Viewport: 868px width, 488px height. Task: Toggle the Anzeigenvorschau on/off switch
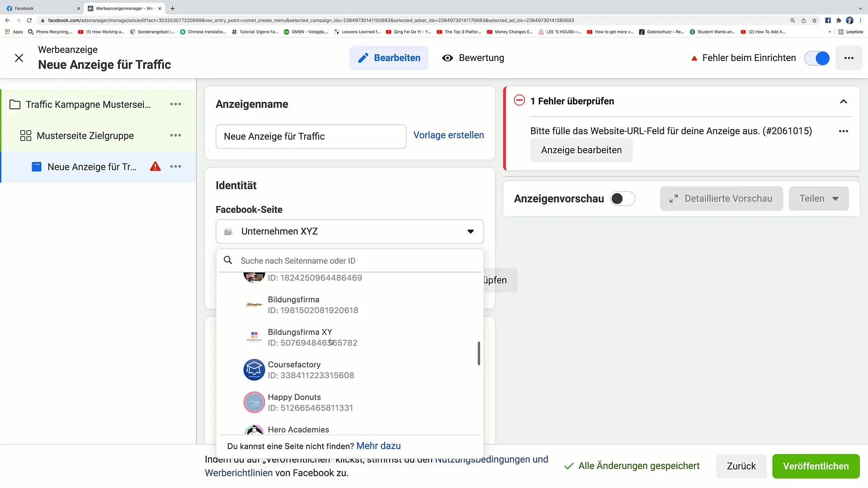(x=623, y=198)
